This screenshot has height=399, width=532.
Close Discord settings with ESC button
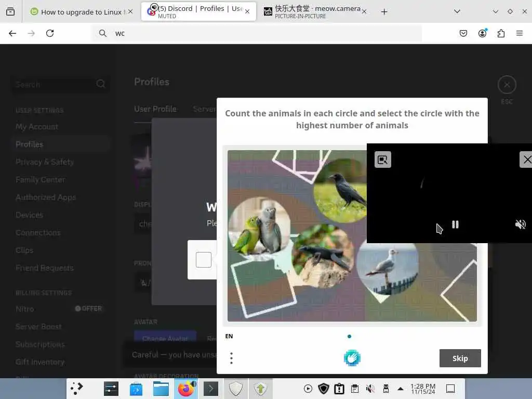pos(507,85)
